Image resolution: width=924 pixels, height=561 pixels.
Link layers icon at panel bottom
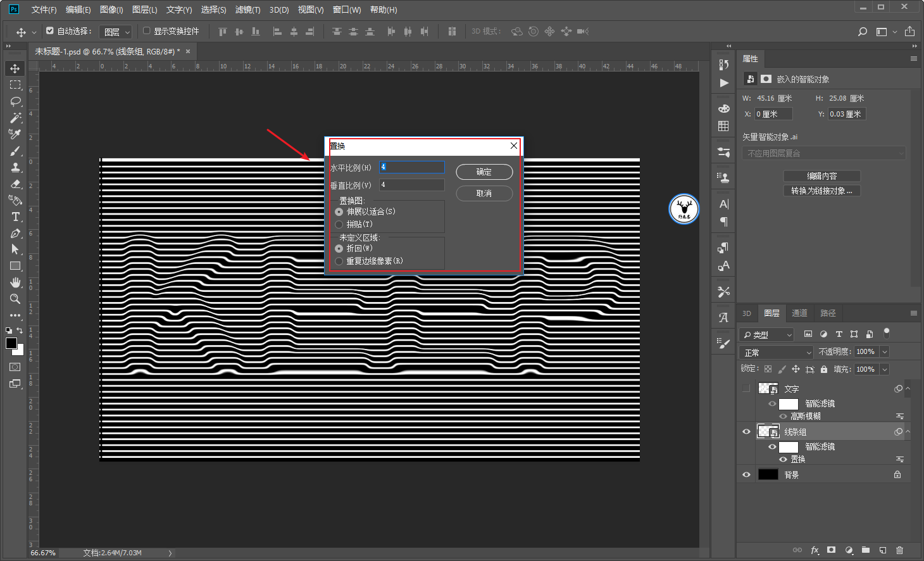797,550
